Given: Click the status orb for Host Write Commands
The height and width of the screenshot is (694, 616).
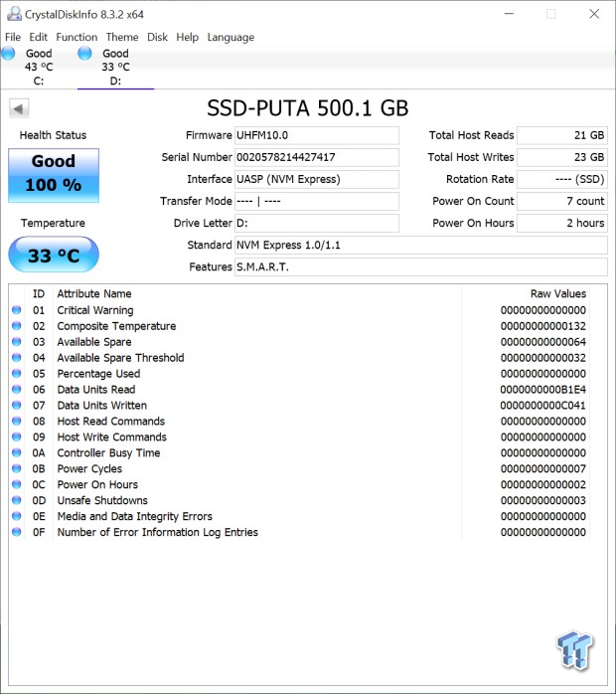Looking at the screenshot, I should (x=17, y=437).
